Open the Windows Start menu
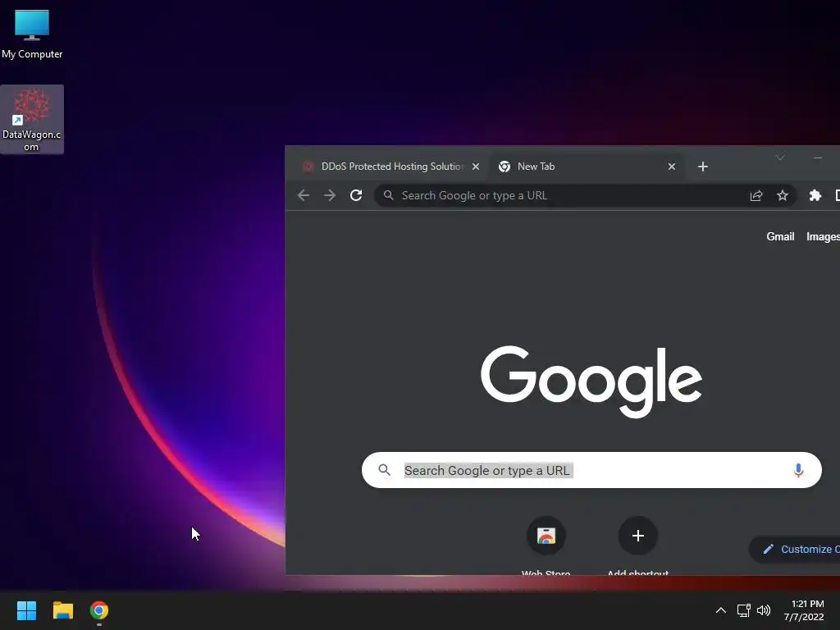This screenshot has height=630, width=840. click(x=26, y=610)
